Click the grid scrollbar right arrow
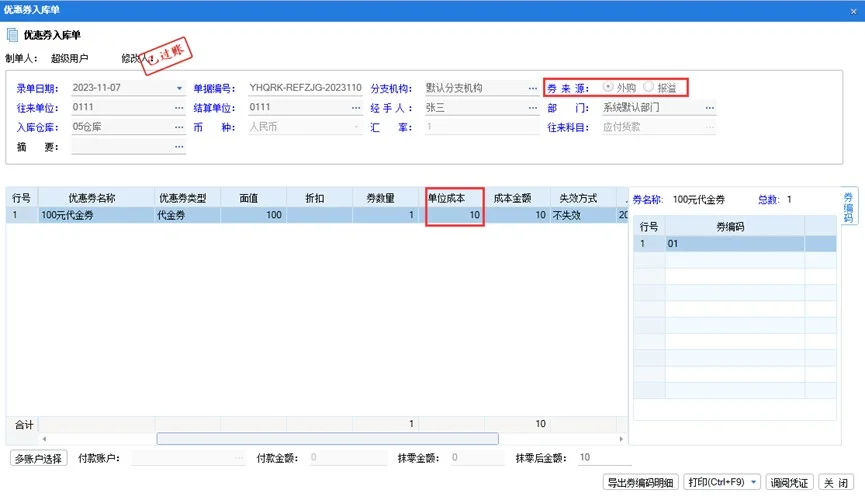This screenshot has width=865, height=500. tap(621, 439)
